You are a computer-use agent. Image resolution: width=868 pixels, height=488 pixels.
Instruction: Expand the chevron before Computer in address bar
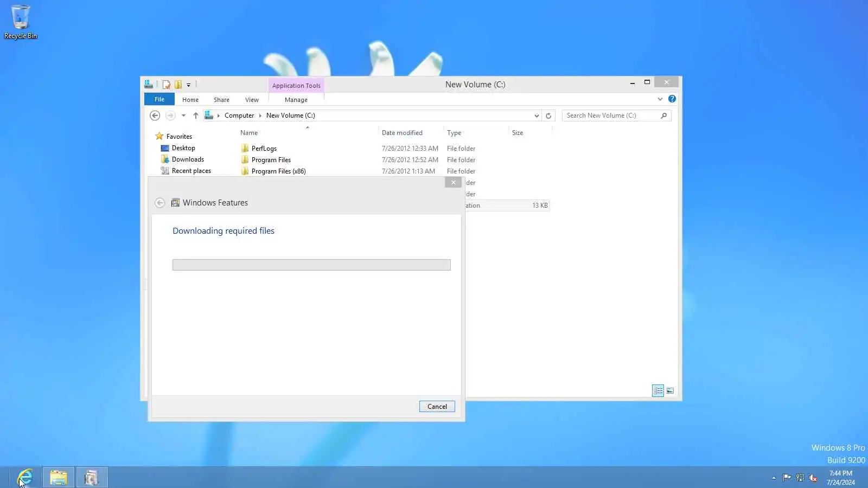click(219, 115)
